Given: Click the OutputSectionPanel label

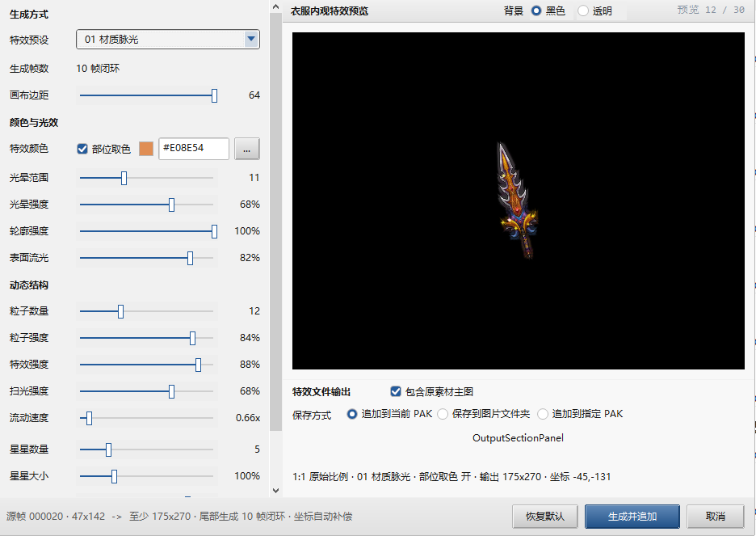Looking at the screenshot, I should click(x=518, y=438).
